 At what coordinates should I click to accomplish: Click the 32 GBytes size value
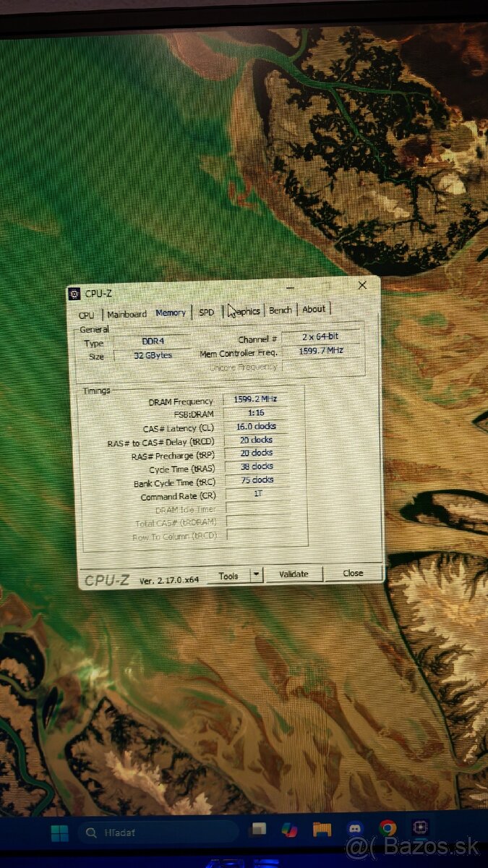[152, 355]
